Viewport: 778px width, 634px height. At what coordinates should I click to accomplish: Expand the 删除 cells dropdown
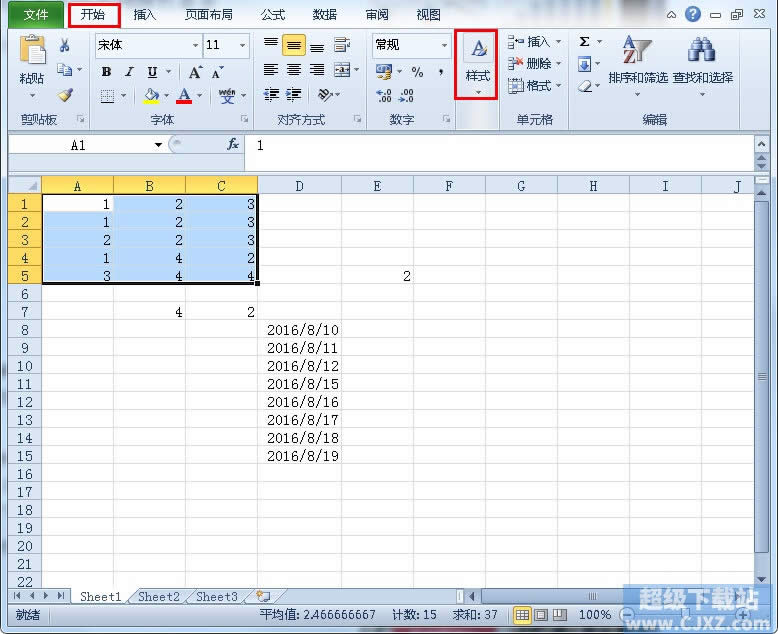click(558, 64)
